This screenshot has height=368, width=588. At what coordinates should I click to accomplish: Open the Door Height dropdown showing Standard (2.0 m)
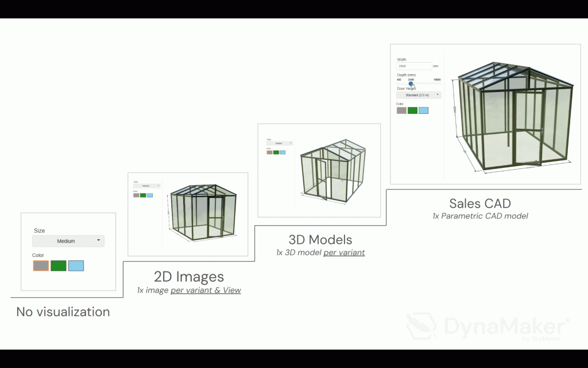coord(417,94)
